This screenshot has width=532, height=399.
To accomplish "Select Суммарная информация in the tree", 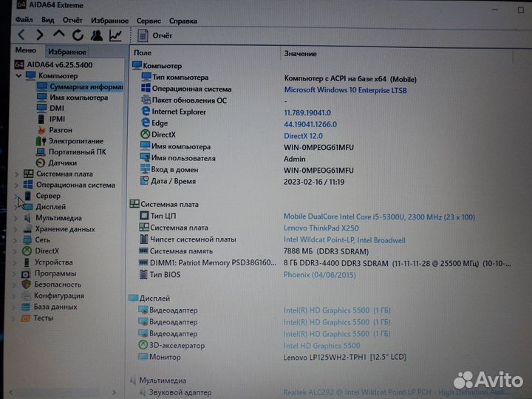I will [x=80, y=86].
